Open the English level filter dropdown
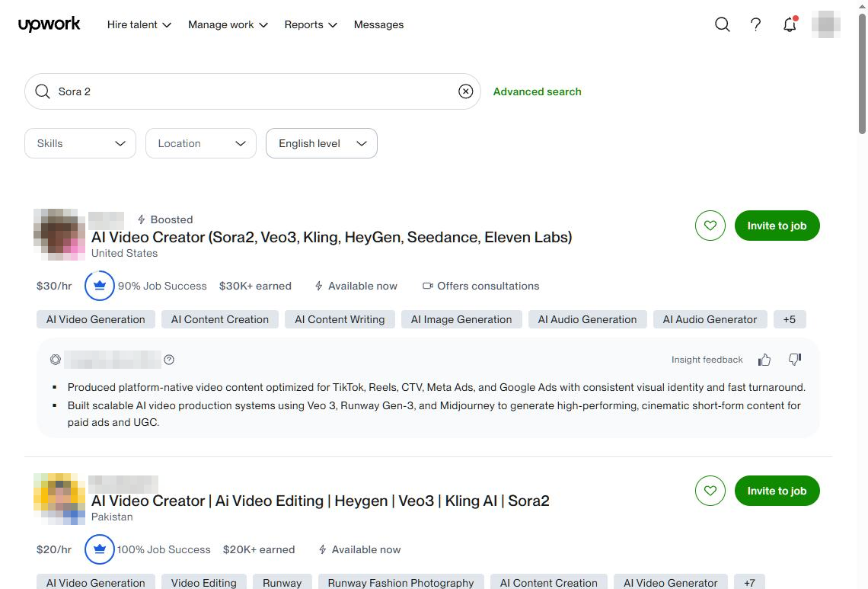 tap(321, 143)
